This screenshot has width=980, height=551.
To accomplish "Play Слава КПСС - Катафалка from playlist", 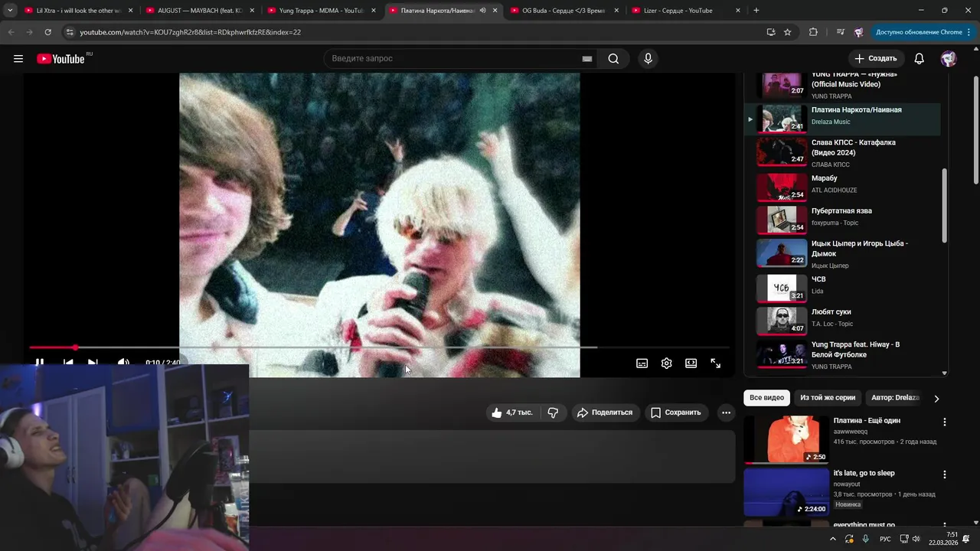I will tap(842, 152).
